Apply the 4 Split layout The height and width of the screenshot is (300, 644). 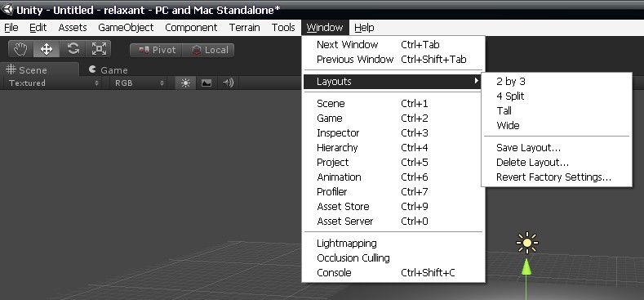[557, 96]
